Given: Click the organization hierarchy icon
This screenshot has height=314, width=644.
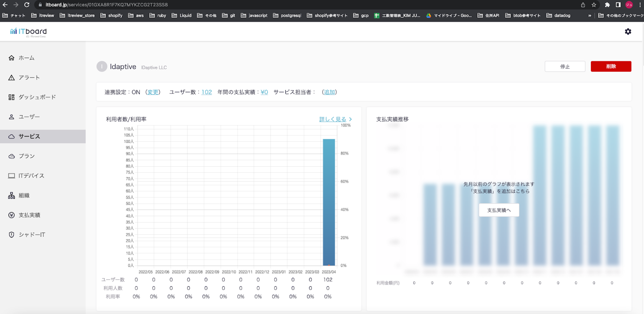Looking at the screenshot, I should pyautogui.click(x=11, y=196).
